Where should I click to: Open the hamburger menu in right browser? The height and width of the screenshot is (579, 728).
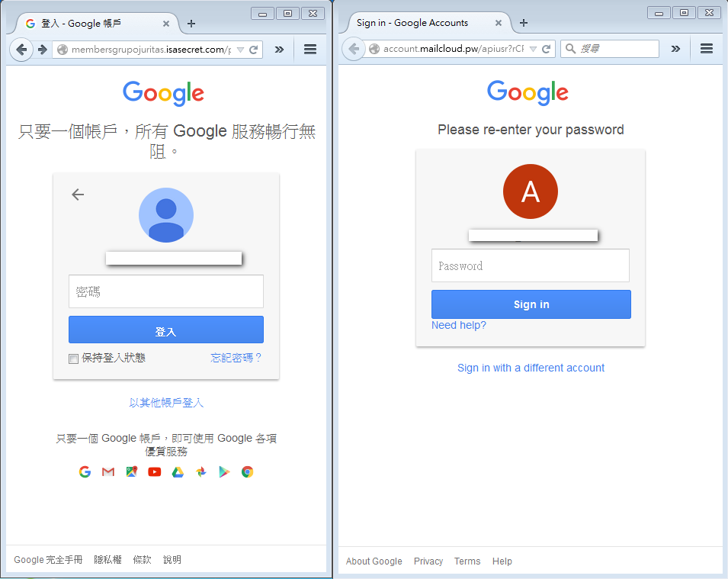(707, 48)
